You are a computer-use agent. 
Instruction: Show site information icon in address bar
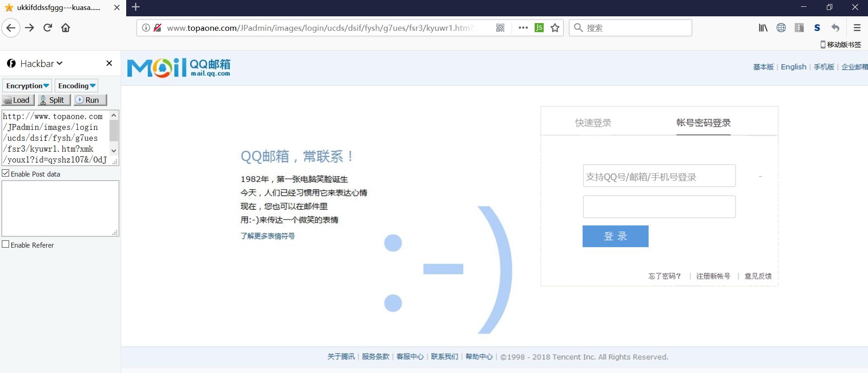click(x=146, y=28)
